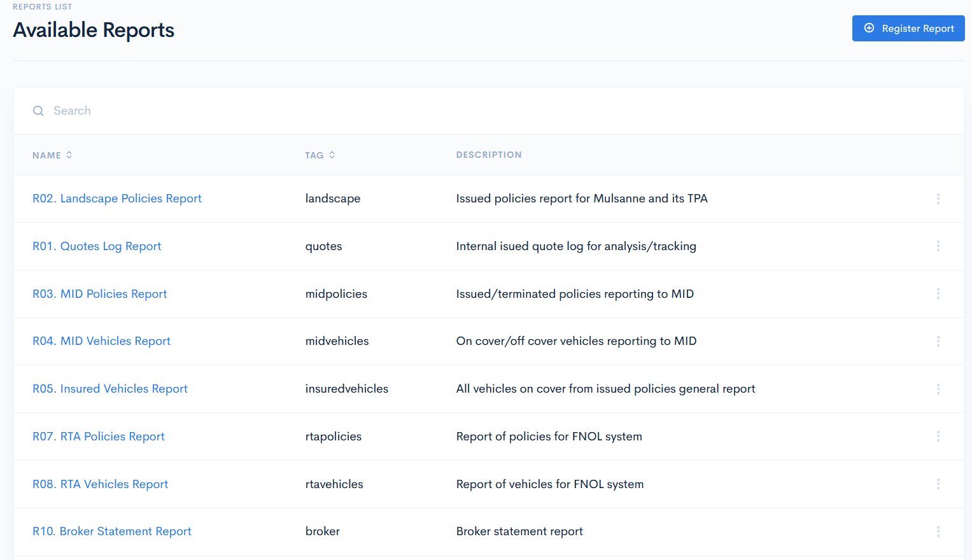
Task: Click the plus icon inside Register Report button
Action: click(870, 28)
